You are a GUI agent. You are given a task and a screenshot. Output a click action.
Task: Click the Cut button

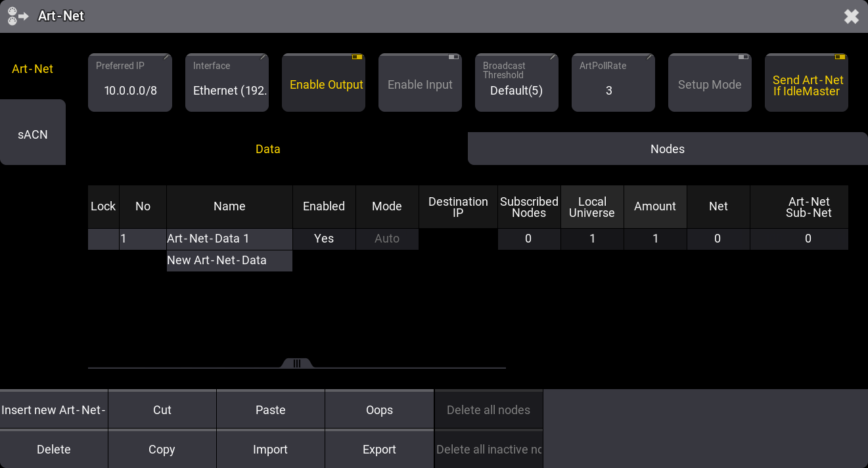coord(162,410)
